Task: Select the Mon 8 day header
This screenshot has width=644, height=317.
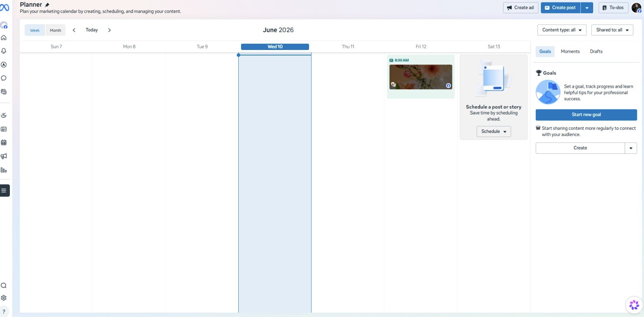Action: [x=129, y=47]
